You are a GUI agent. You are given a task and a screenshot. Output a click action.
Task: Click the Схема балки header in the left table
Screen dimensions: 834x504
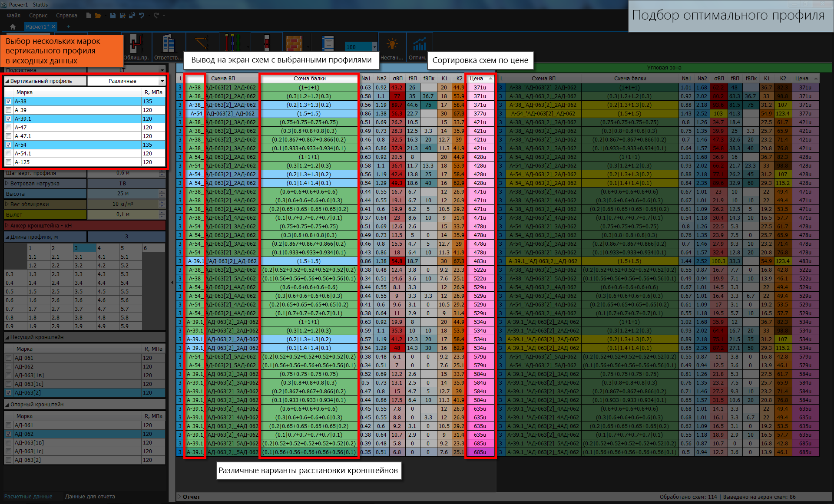[309, 79]
